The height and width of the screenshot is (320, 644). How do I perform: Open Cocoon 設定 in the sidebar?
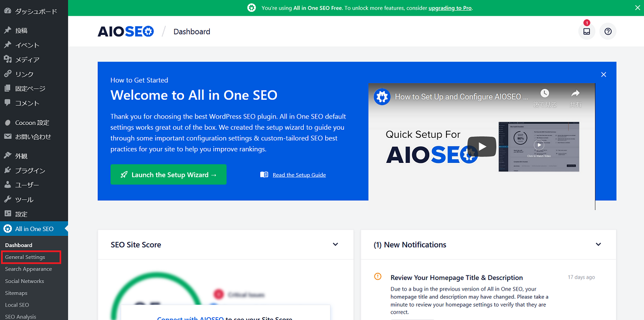click(32, 122)
